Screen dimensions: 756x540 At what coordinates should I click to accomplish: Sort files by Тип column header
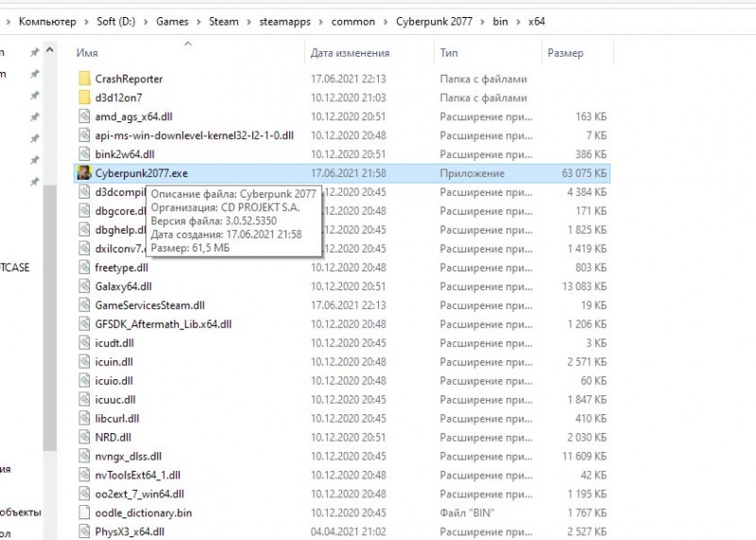(x=448, y=53)
